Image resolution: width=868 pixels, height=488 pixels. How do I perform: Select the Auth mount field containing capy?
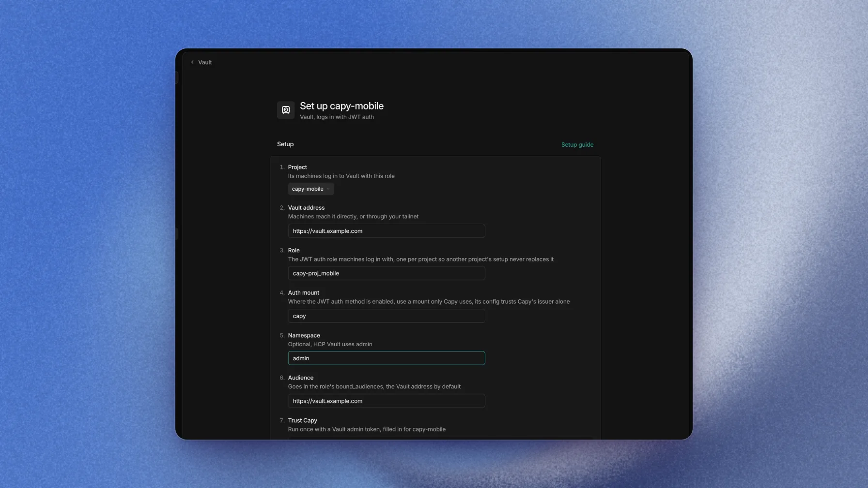pos(387,316)
